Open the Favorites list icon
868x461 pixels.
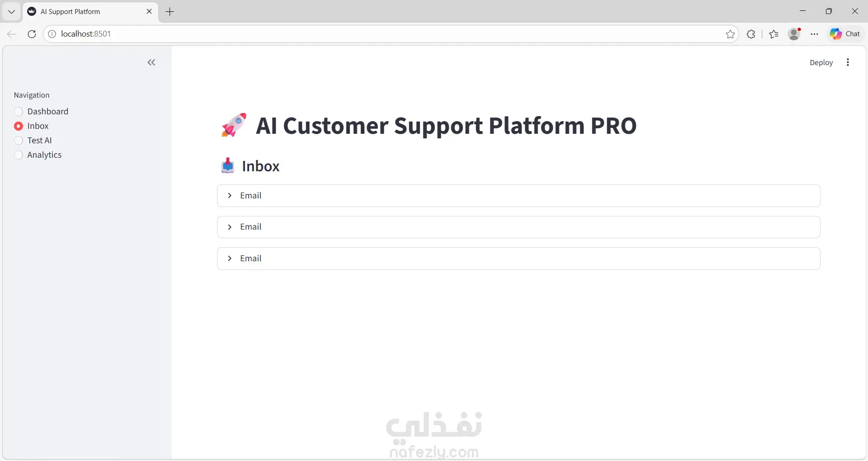pyautogui.click(x=774, y=34)
